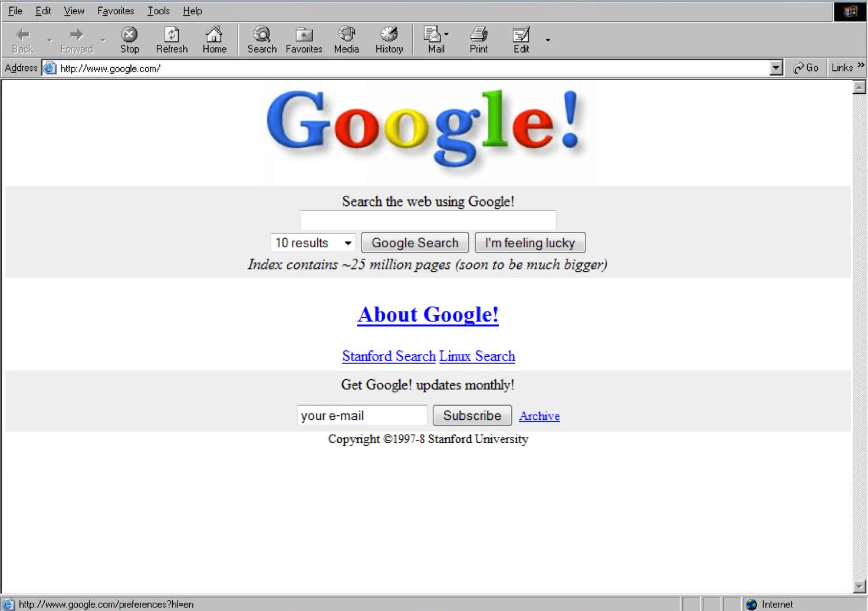Show the History pane
Viewport: 868px width, 611px height.
389,40
